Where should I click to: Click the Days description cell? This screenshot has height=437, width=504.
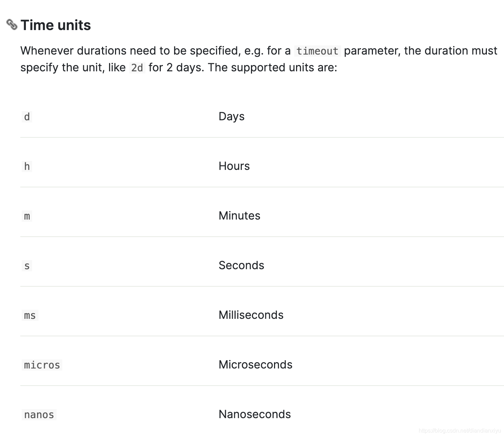click(x=231, y=116)
